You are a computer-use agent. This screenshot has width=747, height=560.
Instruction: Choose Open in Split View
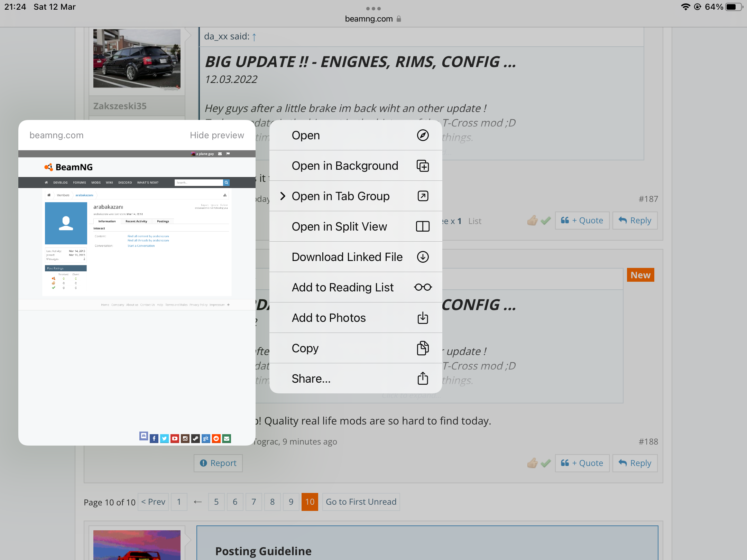[x=356, y=226]
